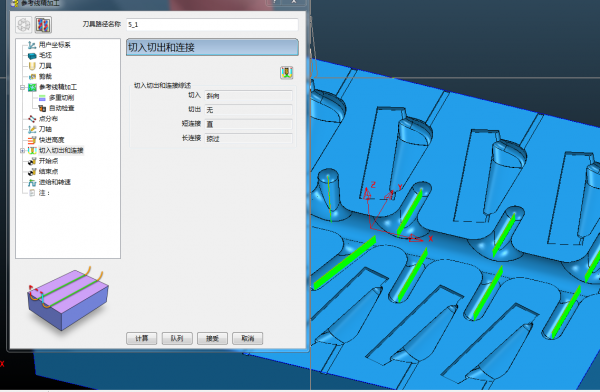Click the 刀具路径名称 field containing 5_1
The height and width of the screenshot is (392, 600).
tap(212, 24)
